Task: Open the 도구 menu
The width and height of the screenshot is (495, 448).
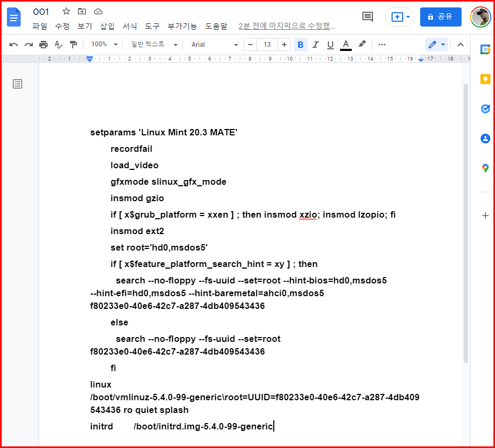Action: pos(152,26)
